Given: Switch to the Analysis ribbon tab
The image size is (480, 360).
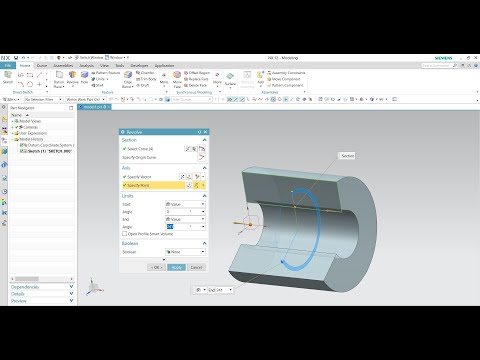Looking at the screenshot, I should (87, 65).
